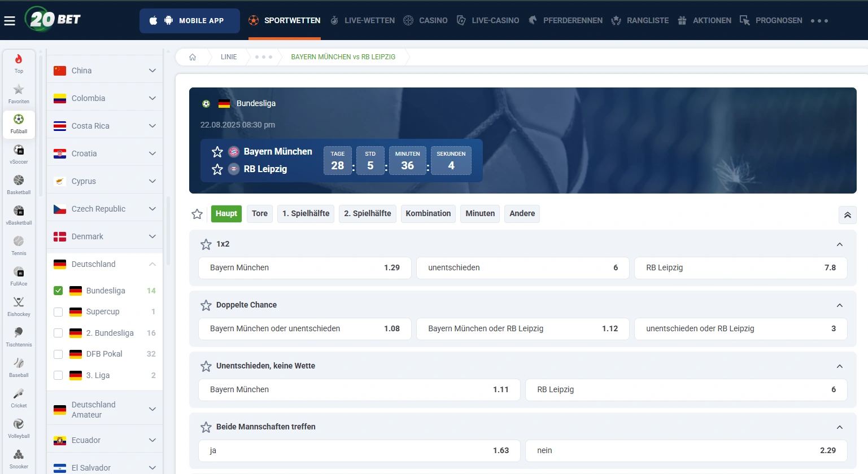Bet on RB Leipzig at 7.8

tap(741, 267)
